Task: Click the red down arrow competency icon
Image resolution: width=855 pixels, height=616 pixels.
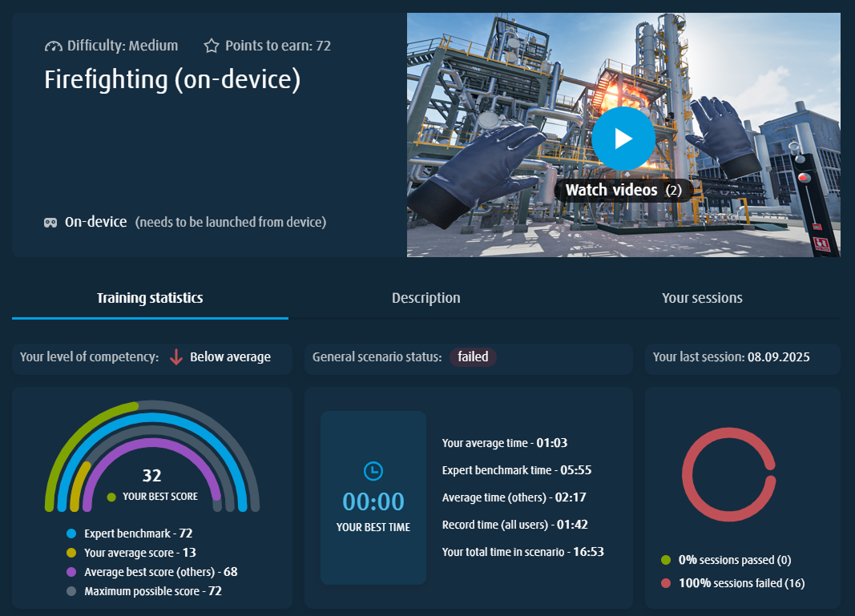Action: coord(176,357)
